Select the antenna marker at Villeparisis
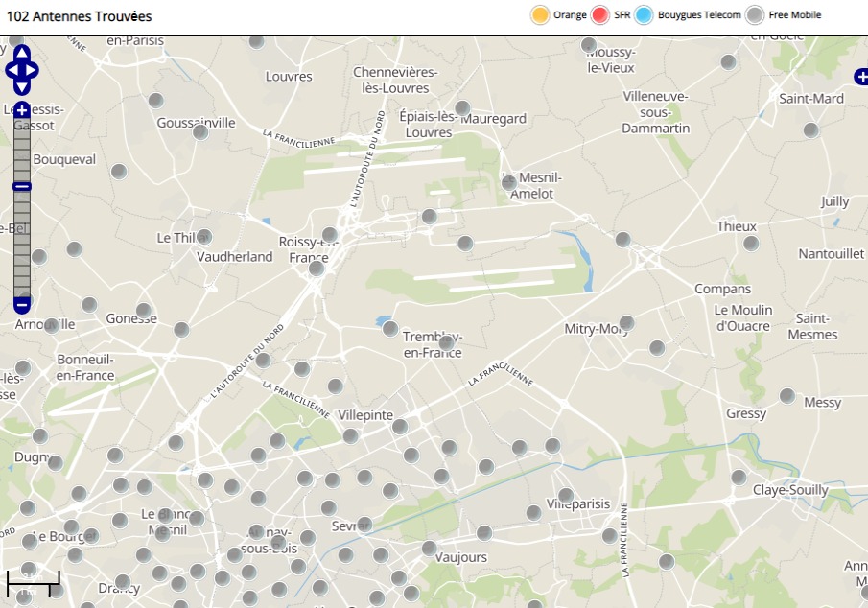 [566, 496]
